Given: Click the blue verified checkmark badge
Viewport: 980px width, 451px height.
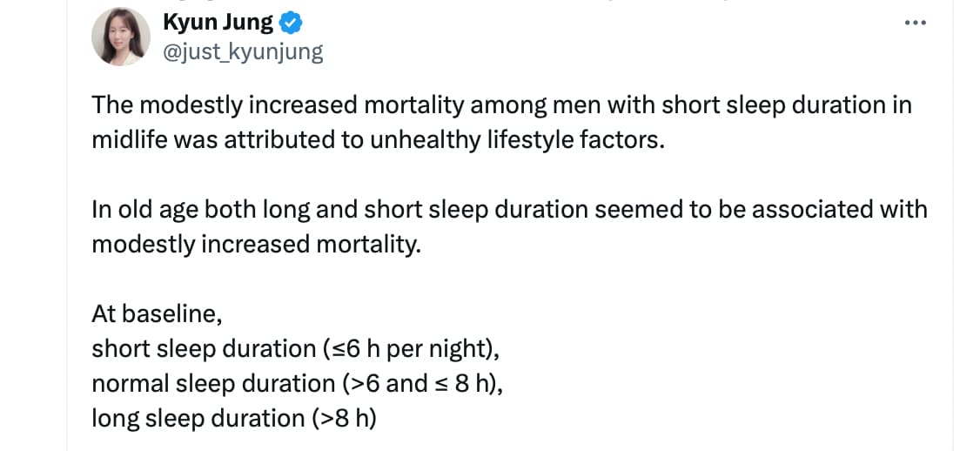Looking at the screenshot, I should (x=291, y=24).
